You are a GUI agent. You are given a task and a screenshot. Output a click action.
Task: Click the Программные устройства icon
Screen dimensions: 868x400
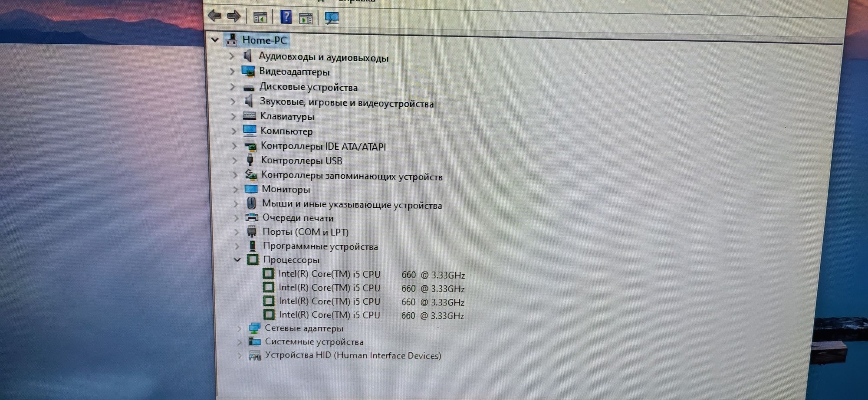252,246
